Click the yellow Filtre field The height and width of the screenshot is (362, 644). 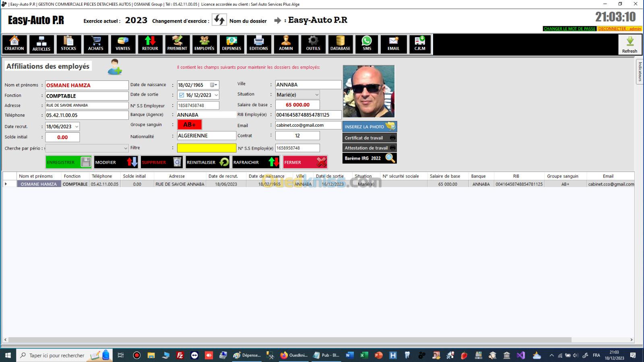tap(206, 148)
